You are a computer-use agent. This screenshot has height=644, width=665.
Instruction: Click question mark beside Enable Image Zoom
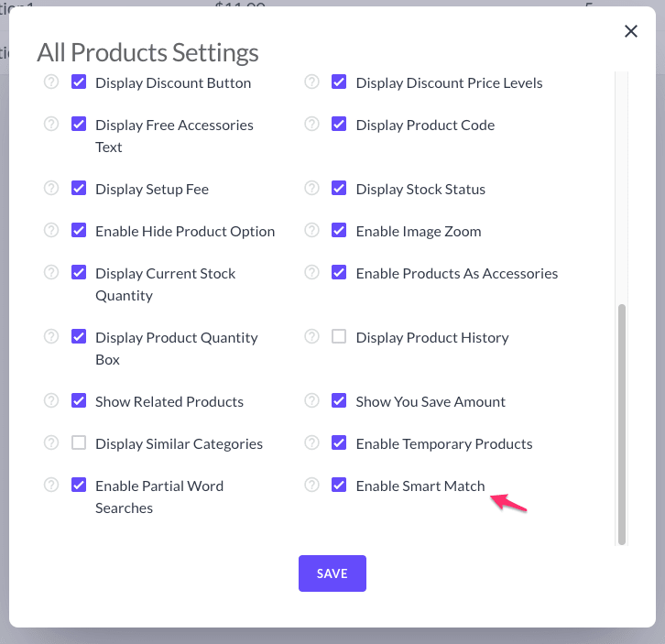pos(311,231)
